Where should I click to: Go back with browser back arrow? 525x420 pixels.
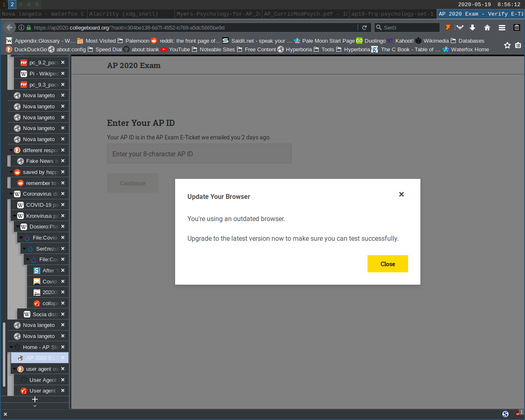[x=9, y=27]
